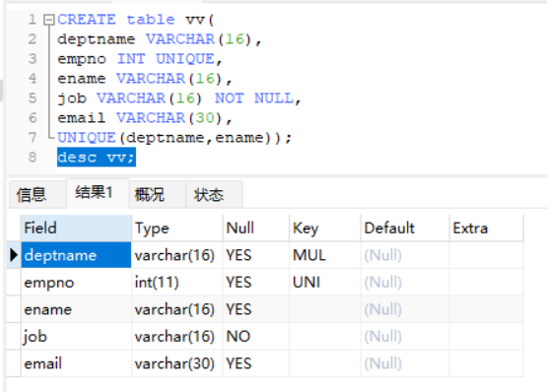Open the 概况 tab
This screenshot has width=547, height=392.
pyautogui.click(x=158, y=194)
